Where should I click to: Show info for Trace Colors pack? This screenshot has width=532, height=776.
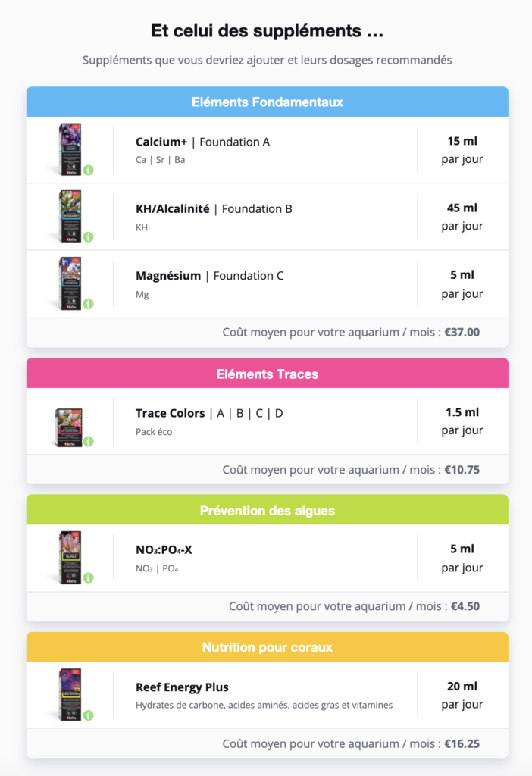coord(88,441)
